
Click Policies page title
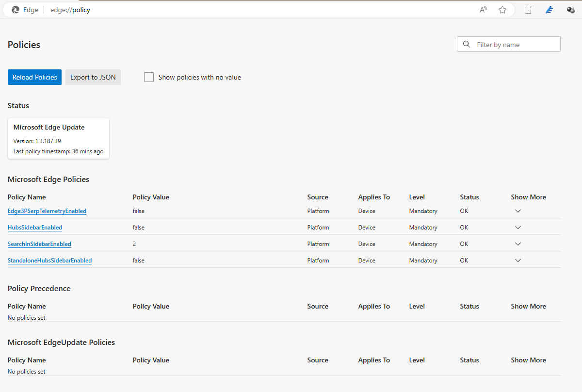coord(24,45)
